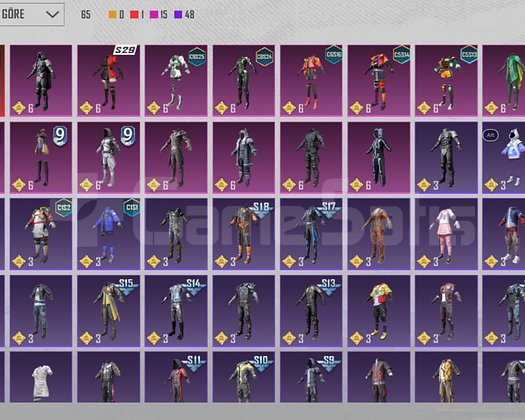Image resolution: width=525 pixels, height=420 pixels.
Task: Click the S13 season badge icon
Action: (329, 286)
